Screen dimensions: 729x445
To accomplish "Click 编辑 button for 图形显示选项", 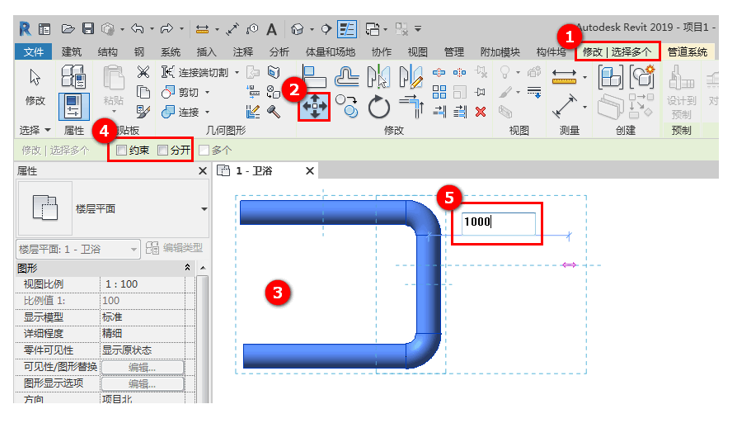I will (155, 383).
